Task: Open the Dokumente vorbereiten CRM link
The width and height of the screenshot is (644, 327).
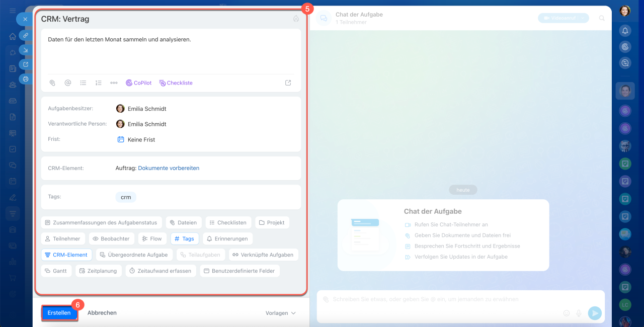Action: (169, 168)
